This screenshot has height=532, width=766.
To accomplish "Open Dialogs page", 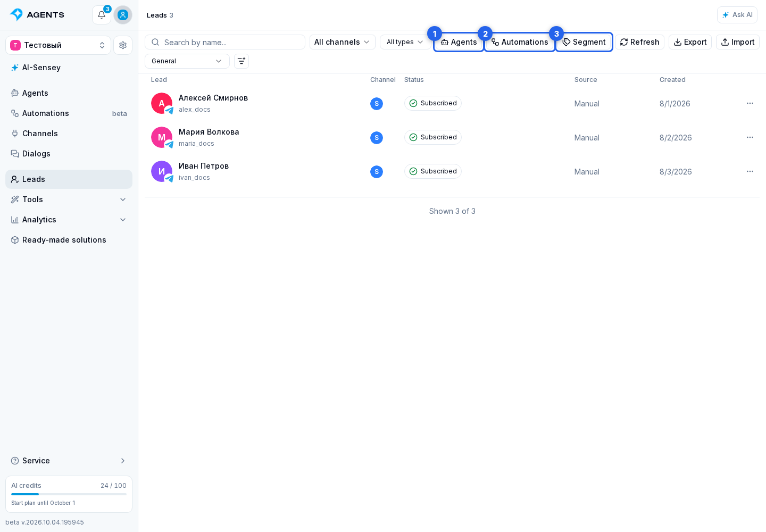I will coord(69,154).
